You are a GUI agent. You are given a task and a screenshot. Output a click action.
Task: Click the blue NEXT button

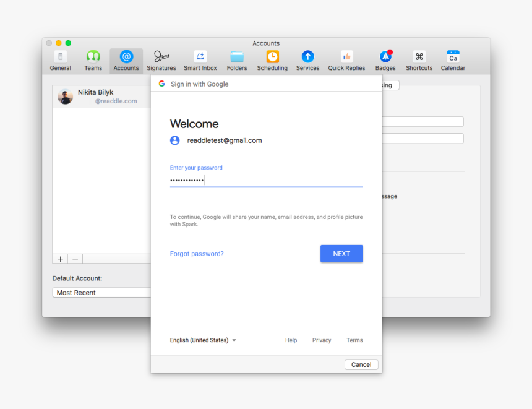click(341, 254)
